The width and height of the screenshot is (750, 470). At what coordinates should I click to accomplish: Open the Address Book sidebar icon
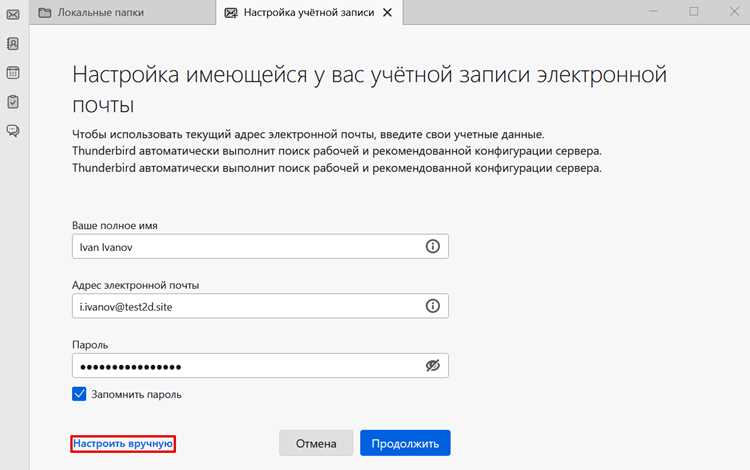pyautogui.click(x=13, y=44)
